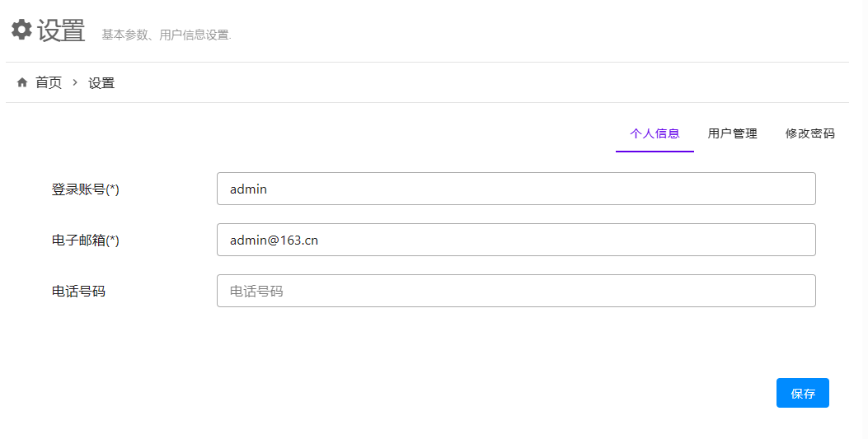Focus the empty 电话号码 input field
The image size is (868, 439).
[516, 291]
